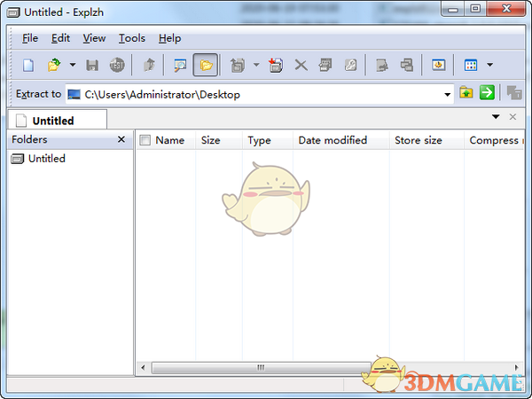
Task: Click the green arrow extract button
Action: click(487, 92)
